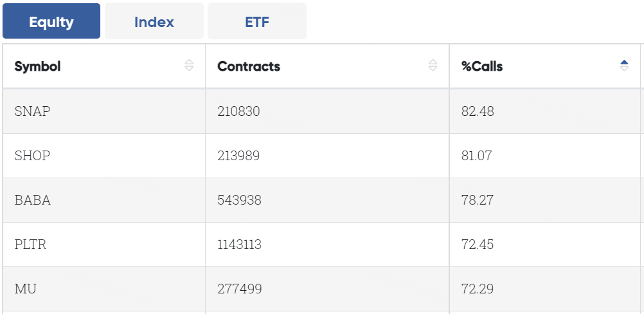644x314 pixels.
Task: Click BABA's contracts value 543938
Action: pyautogui.click(x=239, y=200)
